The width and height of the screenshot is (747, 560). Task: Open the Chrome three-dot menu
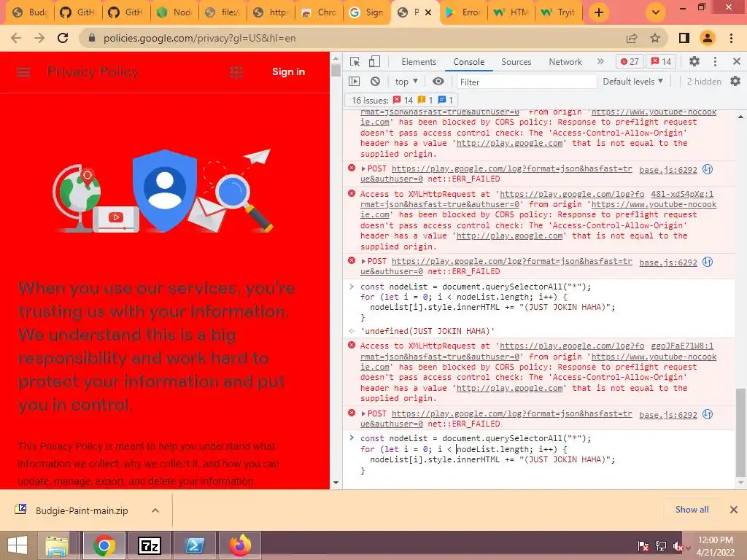[731, 38]
